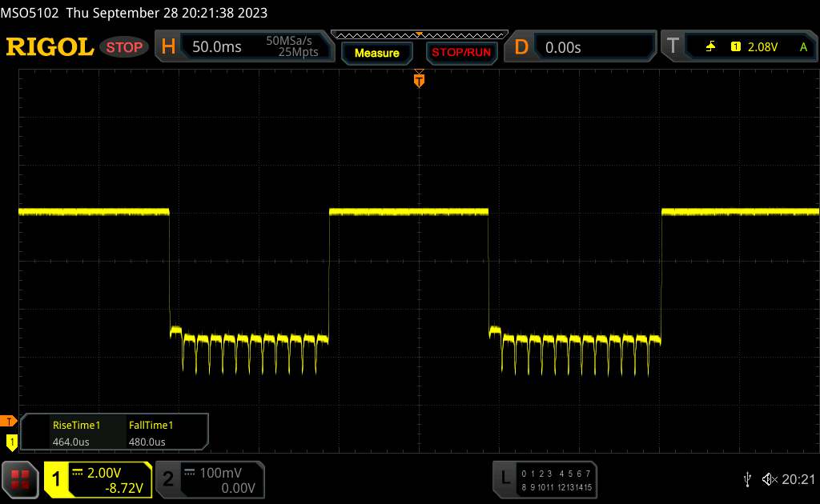Click the trigger mode A indicator

pos(803,47)
